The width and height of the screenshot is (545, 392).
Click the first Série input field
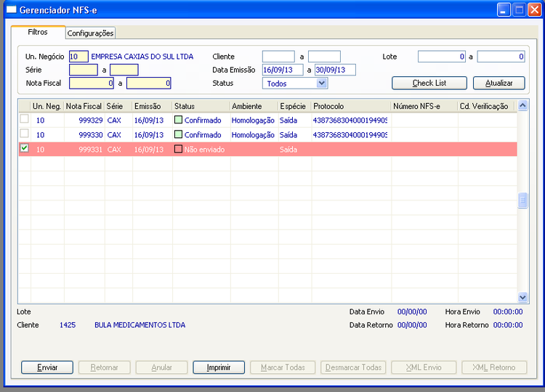(x=84, y=70)
